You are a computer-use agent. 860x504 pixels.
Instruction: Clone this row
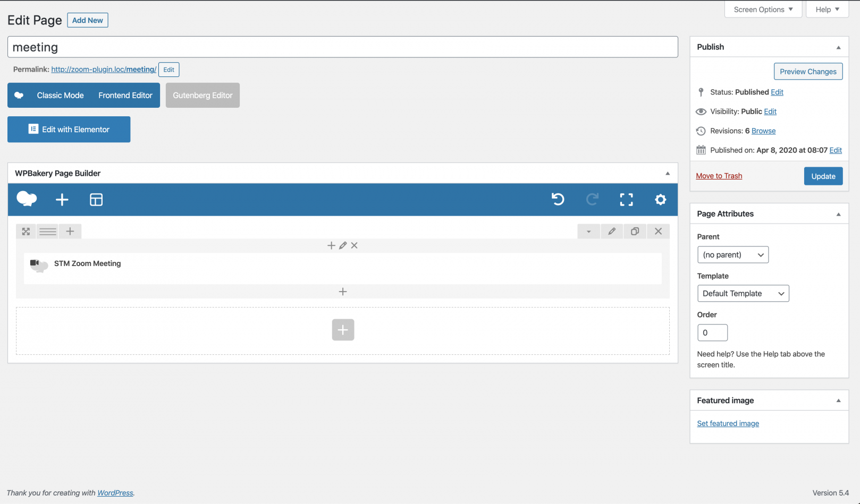coord(635,232)
